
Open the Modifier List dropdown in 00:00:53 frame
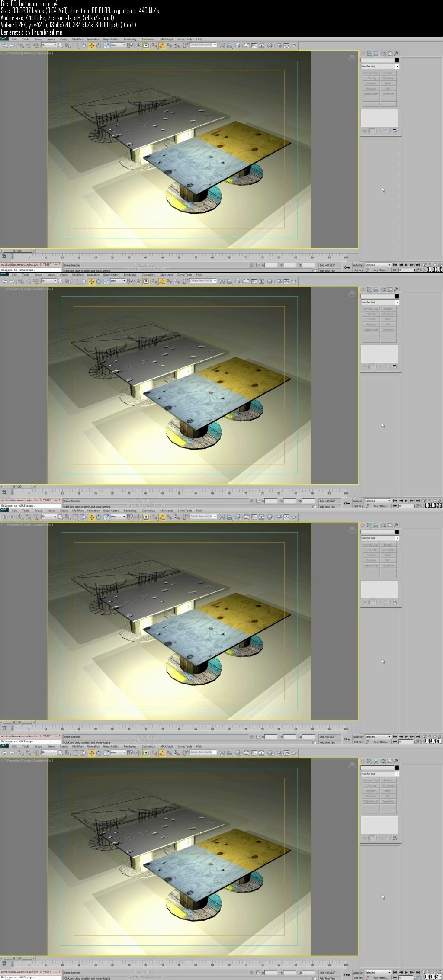tap(380, 774)
